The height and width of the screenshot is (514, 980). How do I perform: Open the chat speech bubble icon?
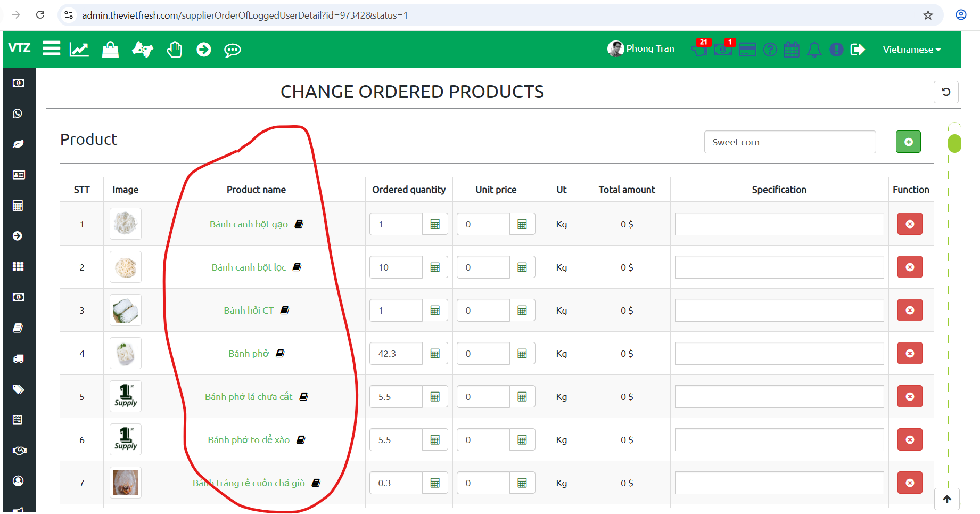[x=232, y=50]
